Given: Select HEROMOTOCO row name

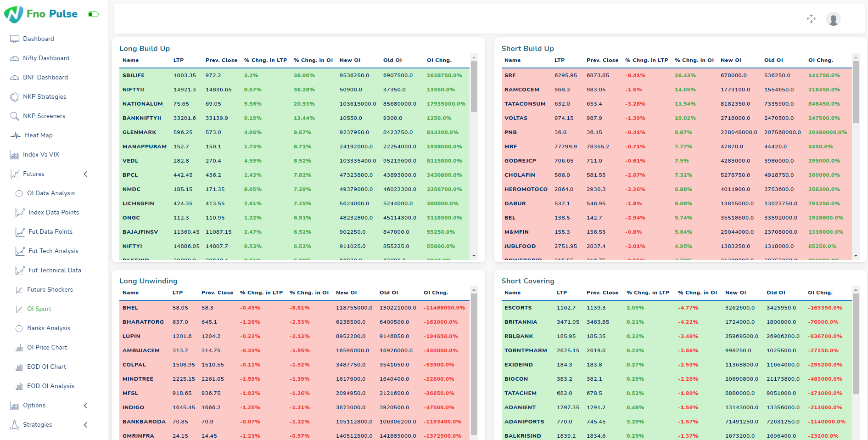Looking at the screenshot, I should [526, 190].
